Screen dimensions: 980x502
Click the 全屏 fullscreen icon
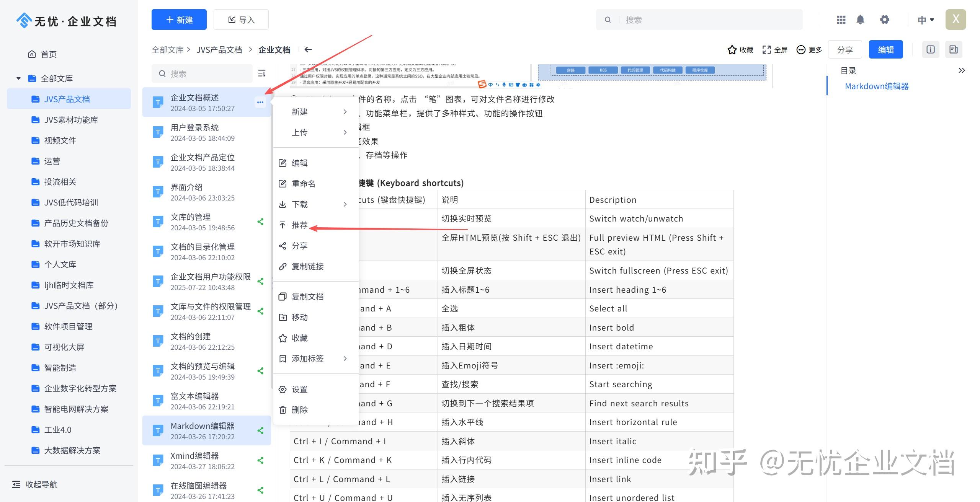[x=766, y=49]
